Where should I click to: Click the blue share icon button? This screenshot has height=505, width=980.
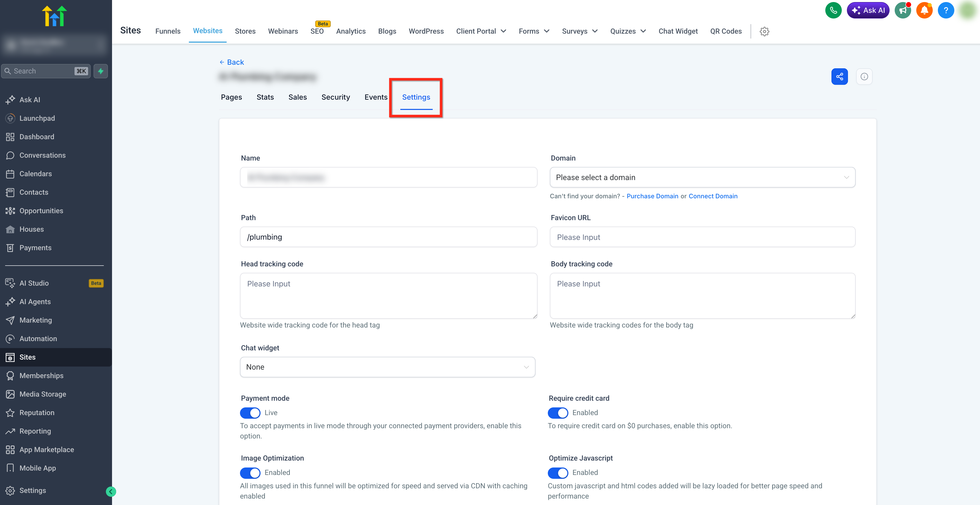pyautogui.click(x=839, y=77)
